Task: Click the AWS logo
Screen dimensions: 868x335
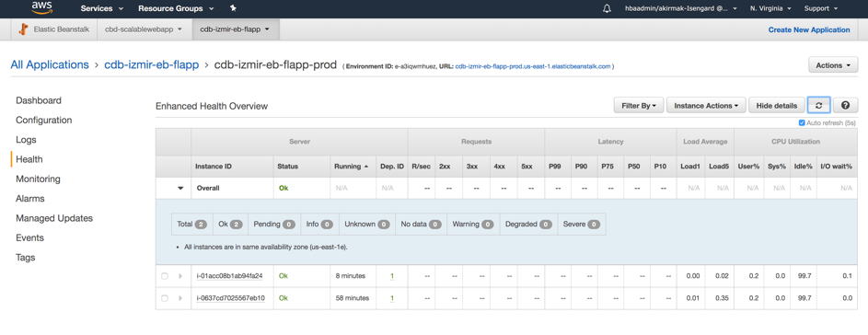Action: click(x=42, y=7)
